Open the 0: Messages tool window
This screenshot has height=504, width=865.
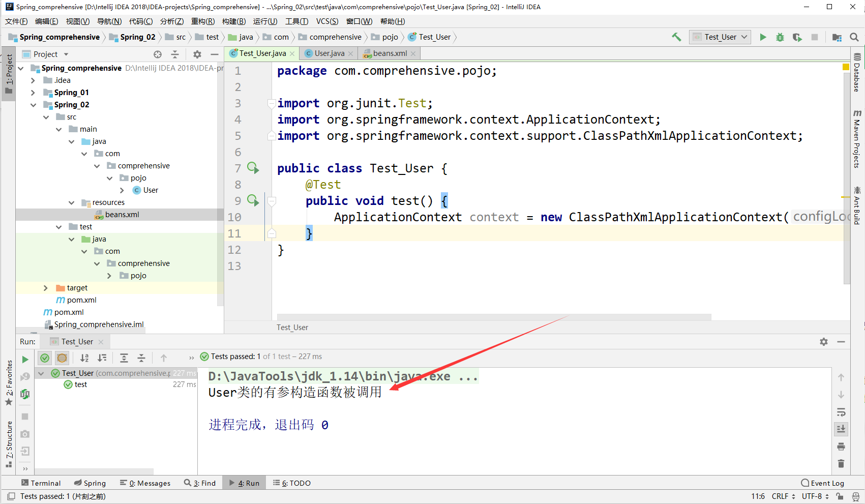pos(145,483)
